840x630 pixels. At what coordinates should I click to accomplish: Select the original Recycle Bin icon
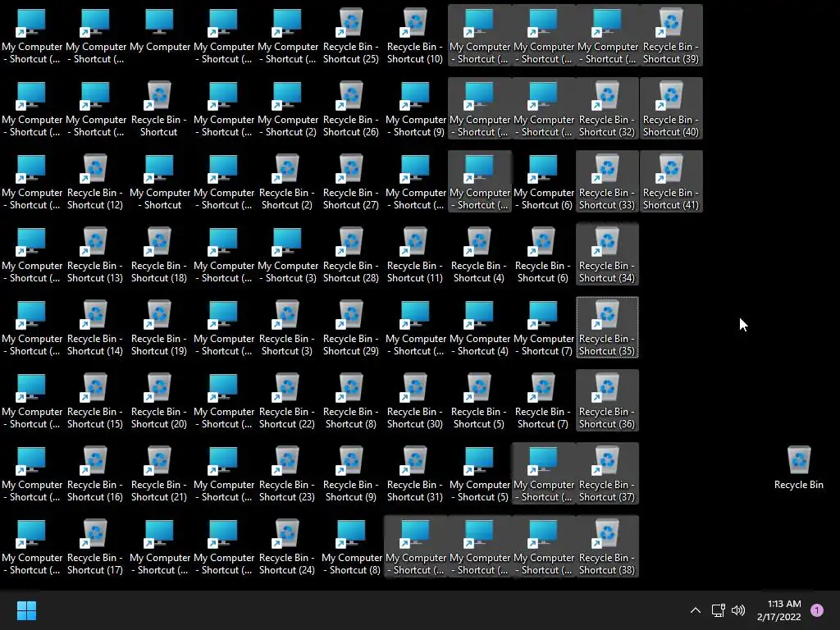(x=799, y=468)
